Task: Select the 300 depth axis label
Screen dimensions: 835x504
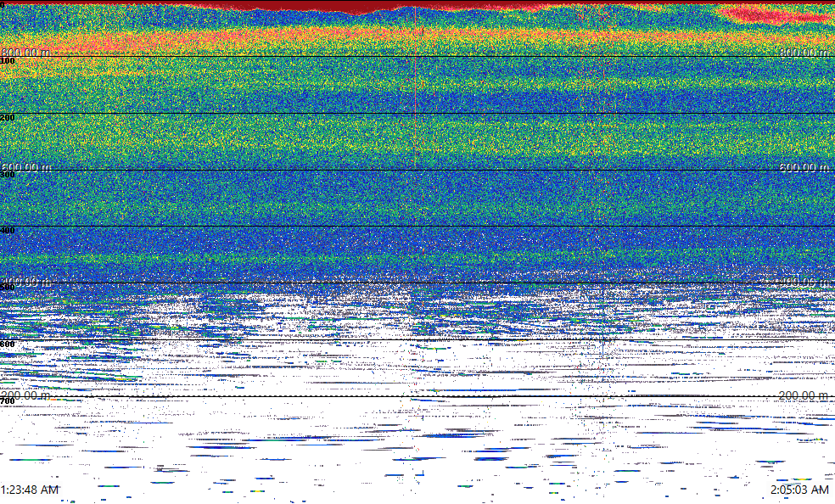Action: (x=8, y=174)
